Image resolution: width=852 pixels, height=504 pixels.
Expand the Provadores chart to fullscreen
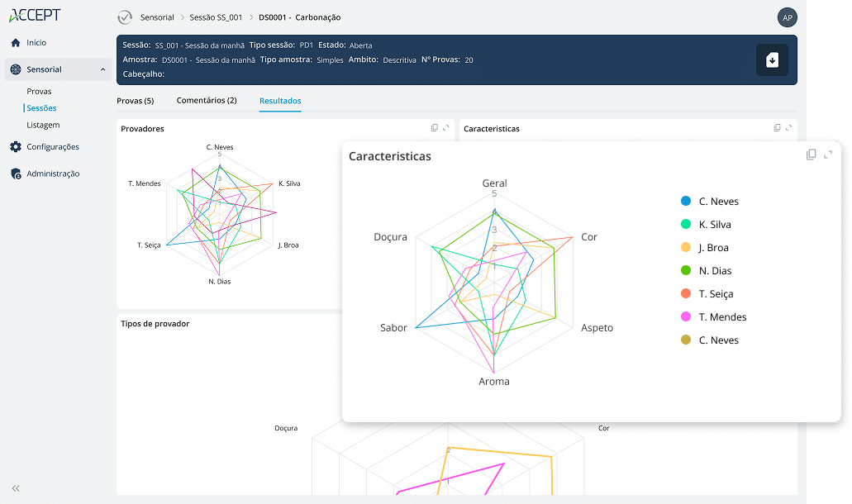[446, 128]
